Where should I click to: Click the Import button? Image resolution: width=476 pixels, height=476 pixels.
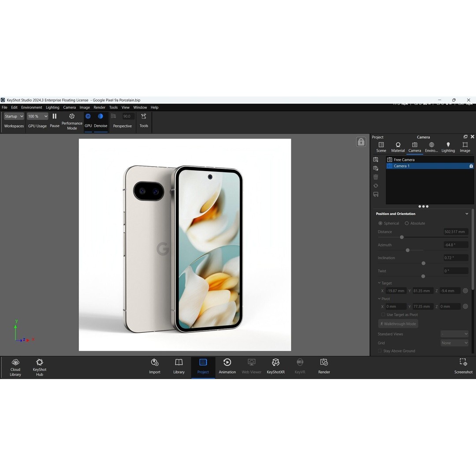(155, 366)
